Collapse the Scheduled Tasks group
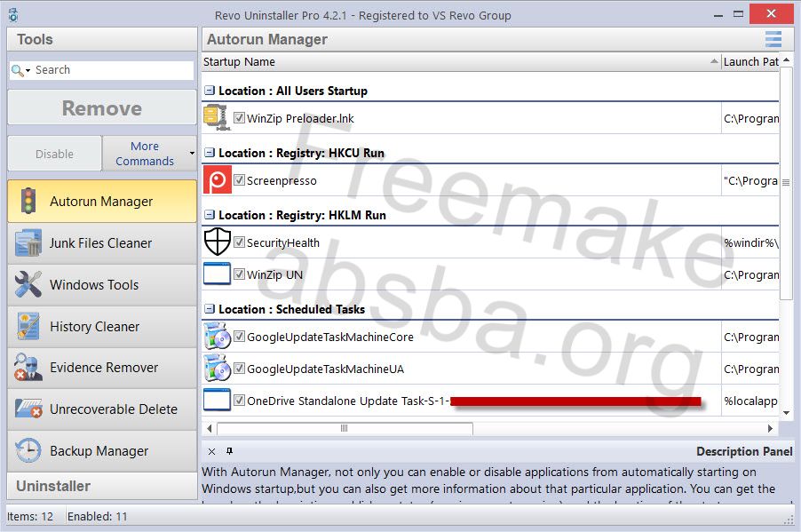801x532 pixels. (209, 309)
